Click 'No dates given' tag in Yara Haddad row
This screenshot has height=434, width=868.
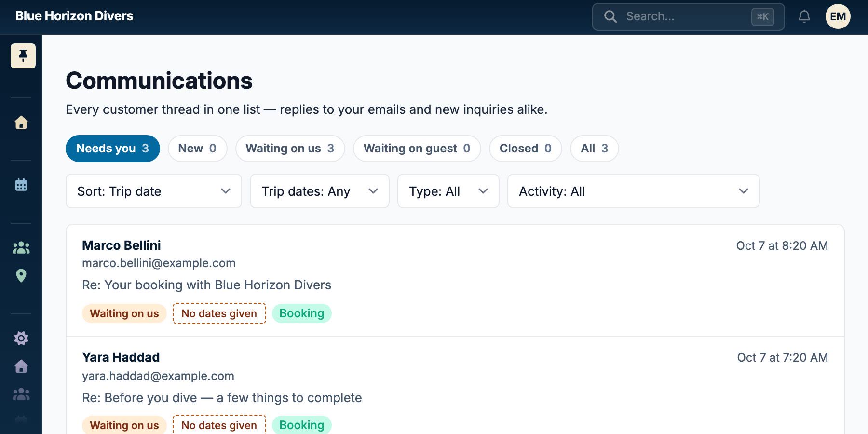click(x=219, y=425)
